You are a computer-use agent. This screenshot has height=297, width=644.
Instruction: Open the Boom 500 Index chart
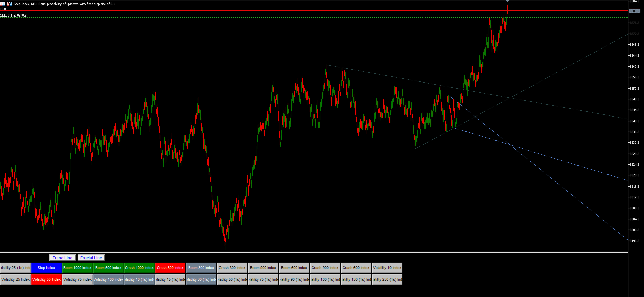pos(108,268)
